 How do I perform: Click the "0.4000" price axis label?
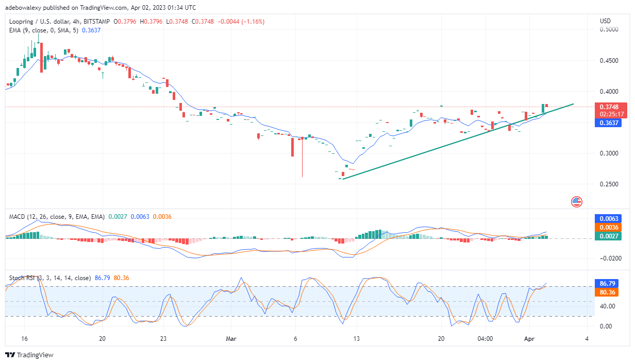click(x=609, y=92)
